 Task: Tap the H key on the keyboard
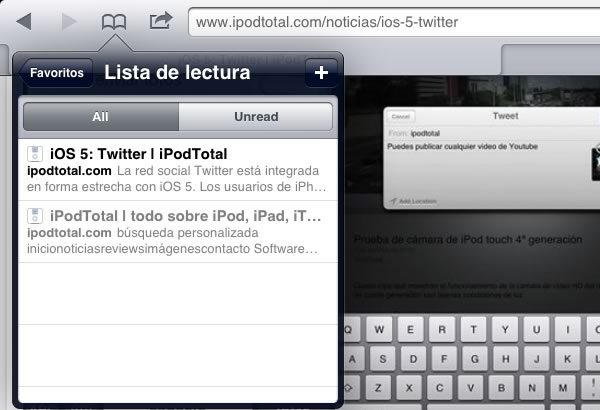pyautogui.click(x=506, y=359)
